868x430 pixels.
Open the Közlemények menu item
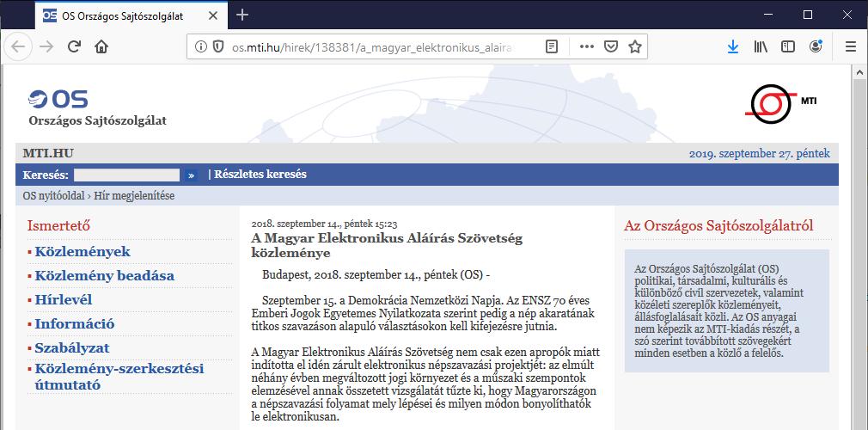[x=83, y=252]
